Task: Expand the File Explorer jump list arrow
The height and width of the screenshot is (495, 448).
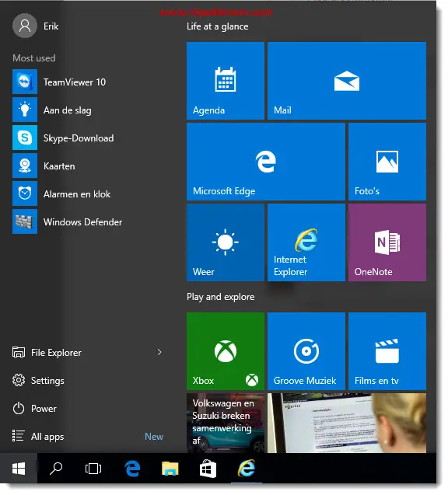Action: (x=159, y=352)
